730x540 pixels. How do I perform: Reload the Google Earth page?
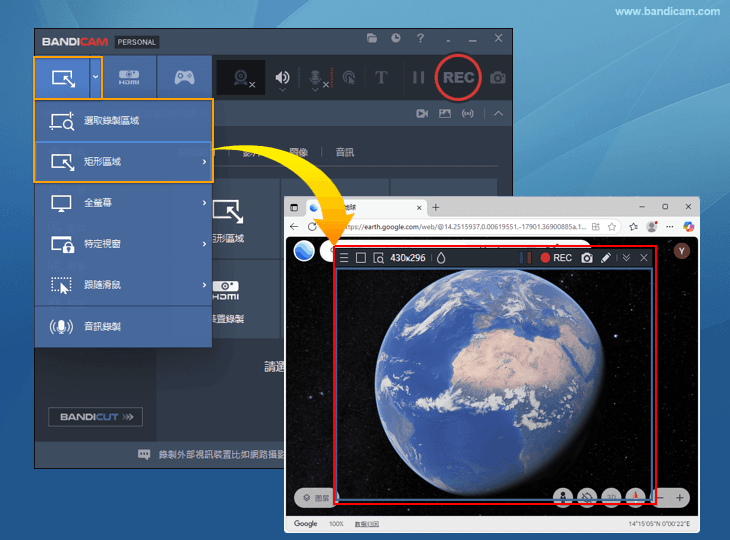312,227
